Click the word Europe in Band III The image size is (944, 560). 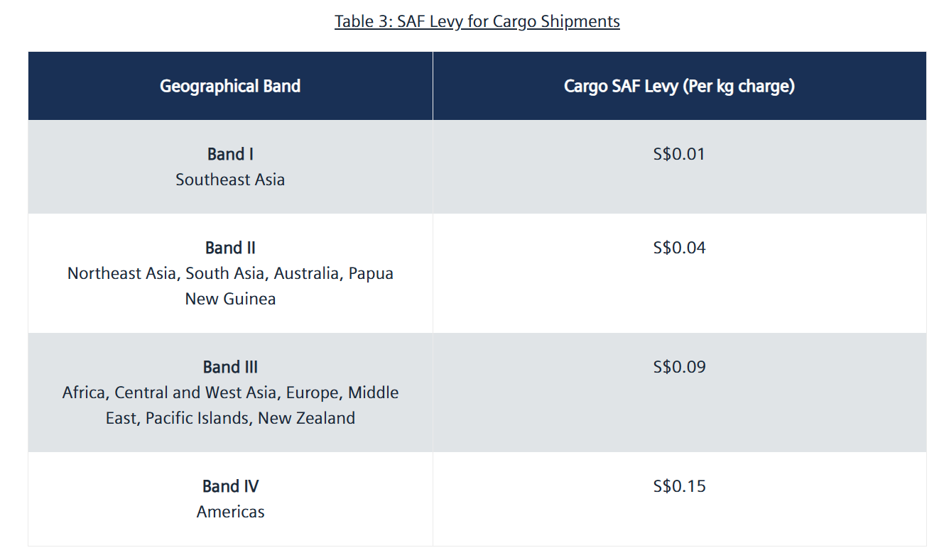click(314, 392)
